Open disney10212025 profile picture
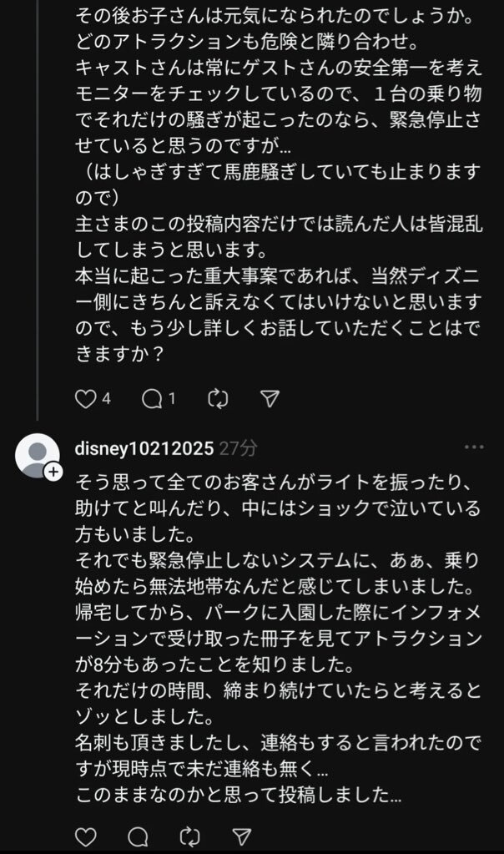The width and height of the screenshot is (504, 854). [37, 455]
